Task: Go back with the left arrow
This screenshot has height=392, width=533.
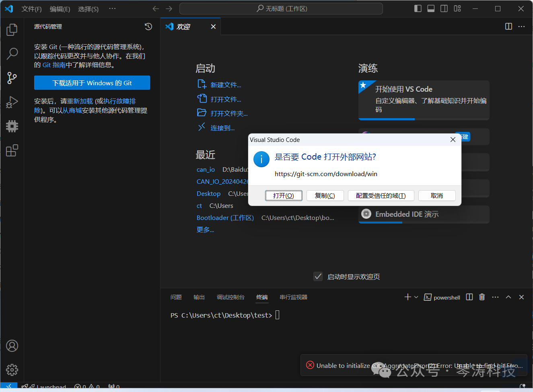Action: click(156, 8)
